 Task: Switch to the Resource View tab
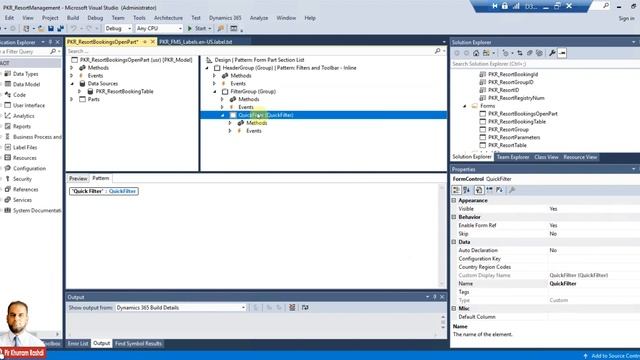click(580, 157)
